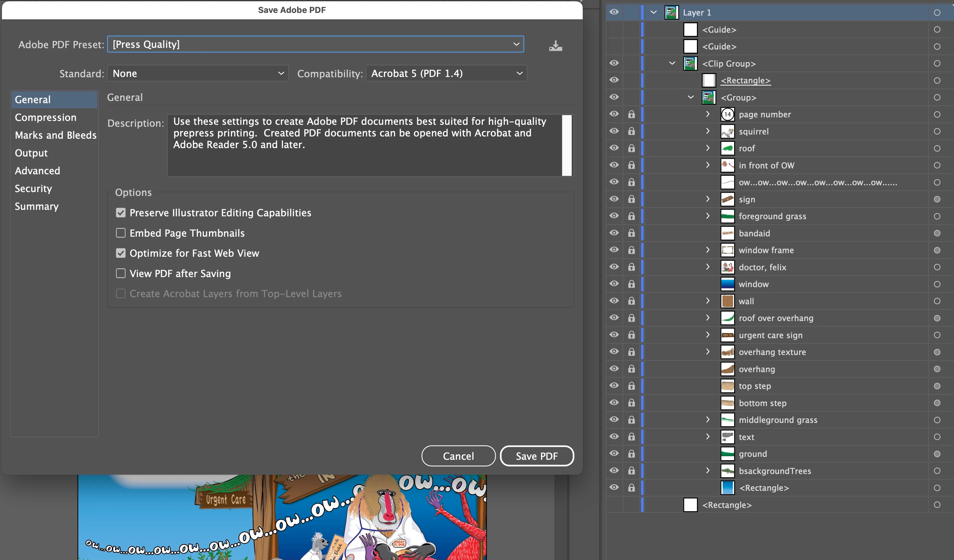The width and height of the screenshot is (954, 560).
Task: Uncheck Optimize for Fast Web View
Action: pos(121,253)
